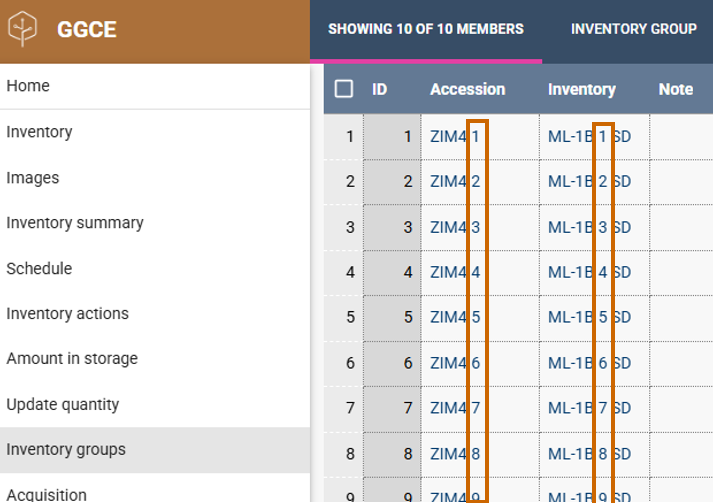The width and height of the screenshot is (713, 503).
Task: Click the Note column header
Action: click(675, 89)
